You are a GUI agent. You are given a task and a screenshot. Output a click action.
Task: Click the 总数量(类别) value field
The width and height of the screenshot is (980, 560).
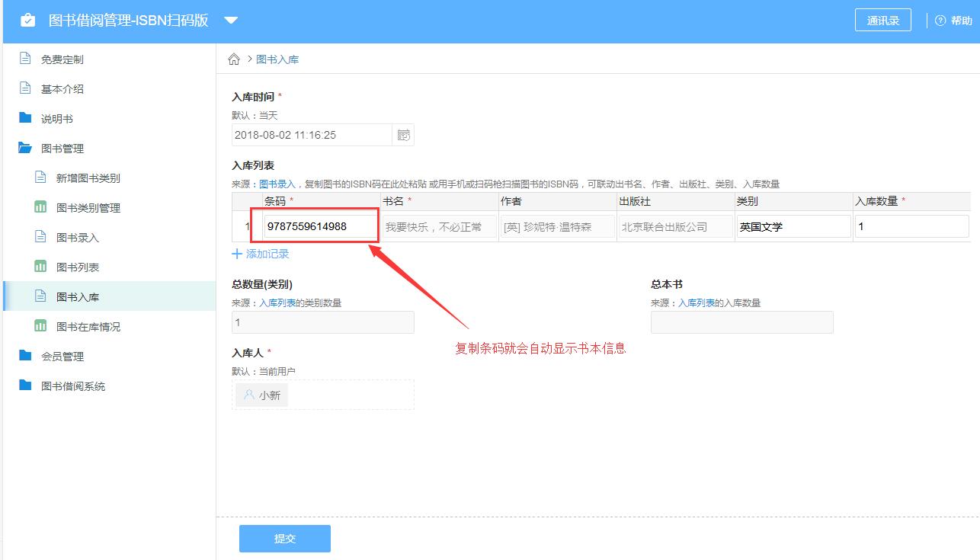[323, 322]
